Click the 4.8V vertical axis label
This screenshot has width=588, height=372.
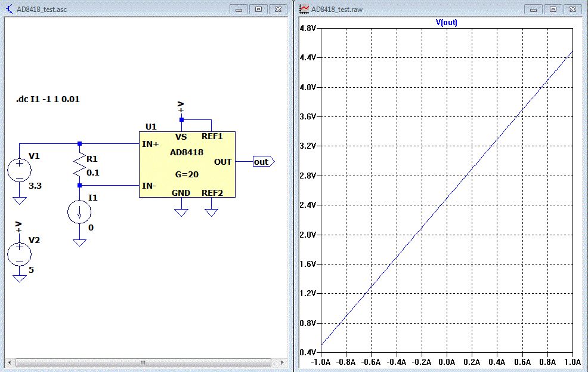click(x=308, y=28)
